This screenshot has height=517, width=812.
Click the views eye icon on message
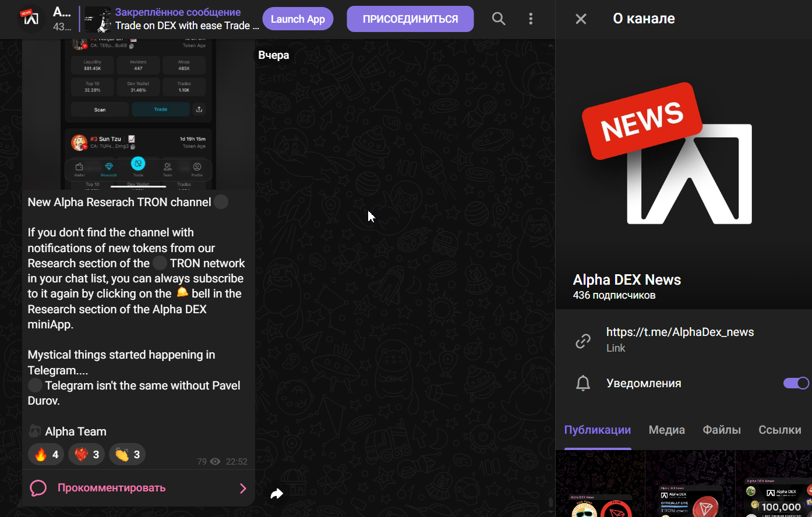[x=215, y=461]
